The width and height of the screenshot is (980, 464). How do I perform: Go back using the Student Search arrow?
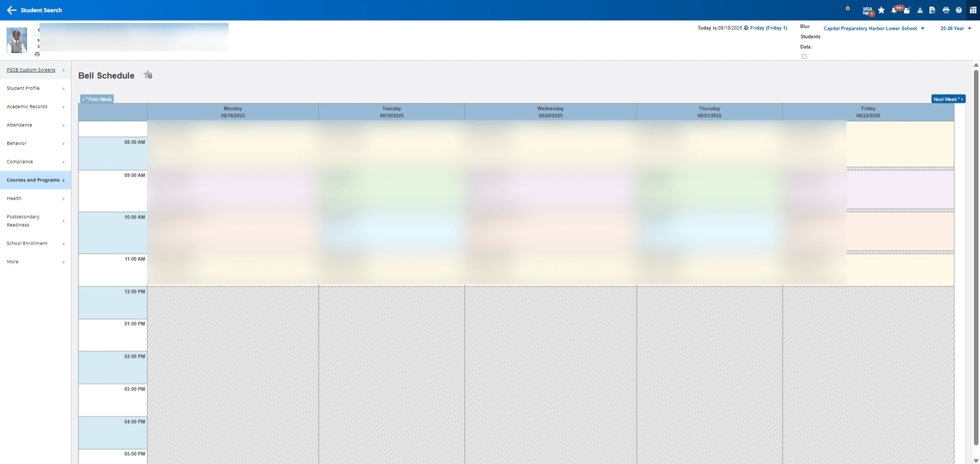(12, 10)
